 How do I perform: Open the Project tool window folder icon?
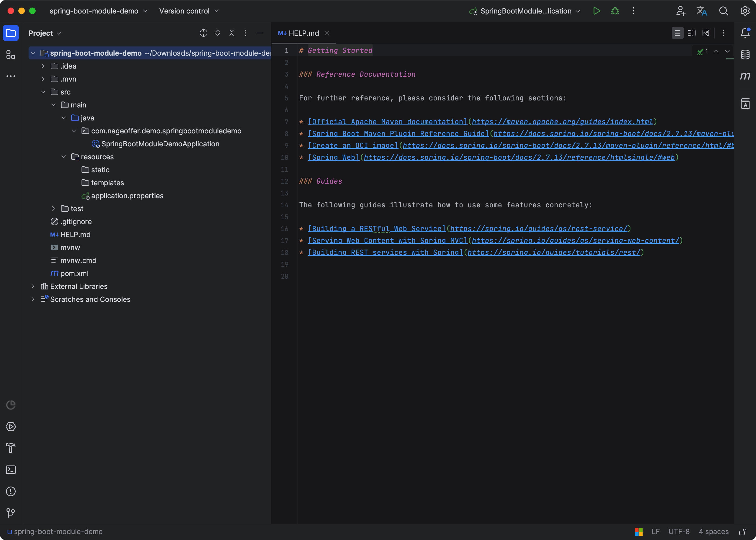[11, 33]
